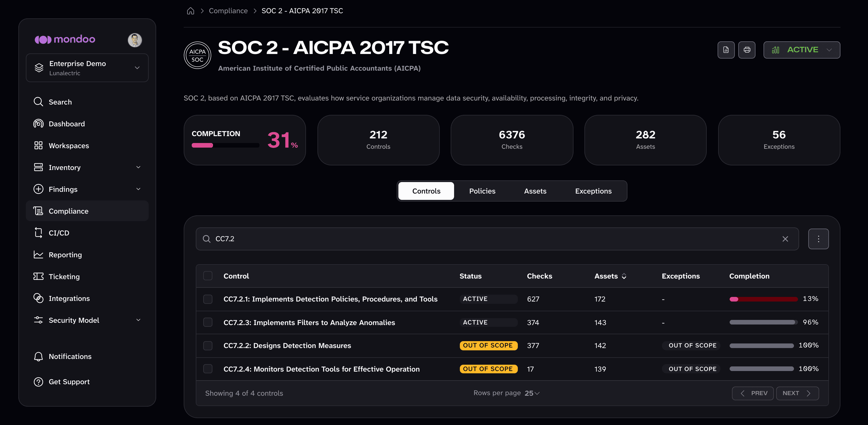The width and height of the screenshot is (868, 425).
Task: Click the print icon button
Action: point(747,50)
